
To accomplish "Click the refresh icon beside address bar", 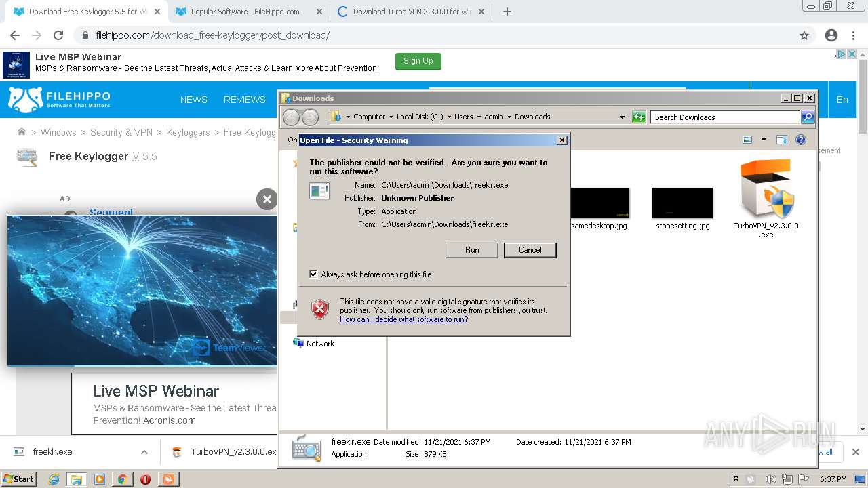I will coord(639,117).
